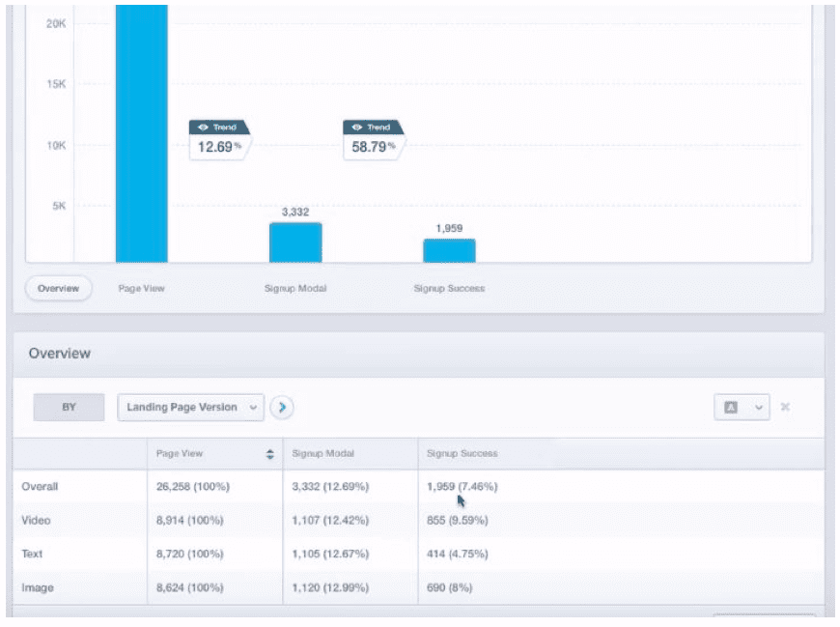This screenshot has width=840, height=627.
Task: Expand the display options dropdown beside the X
Action: (x=742, y=408)
